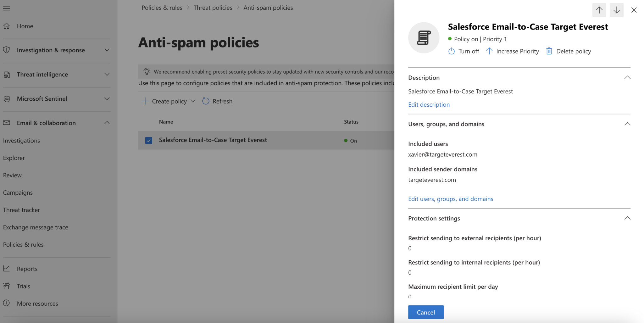Expand the Microsoft Sentinel section
Viewport: 644px width, 323px height.
coord(107,98)
